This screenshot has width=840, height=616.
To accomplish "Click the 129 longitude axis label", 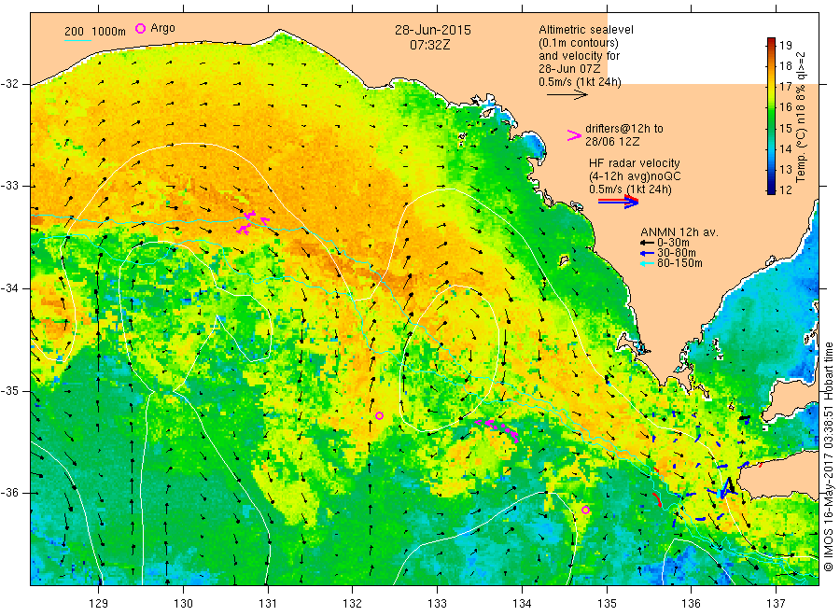I will pyautogui.click(x=99, y=603).
